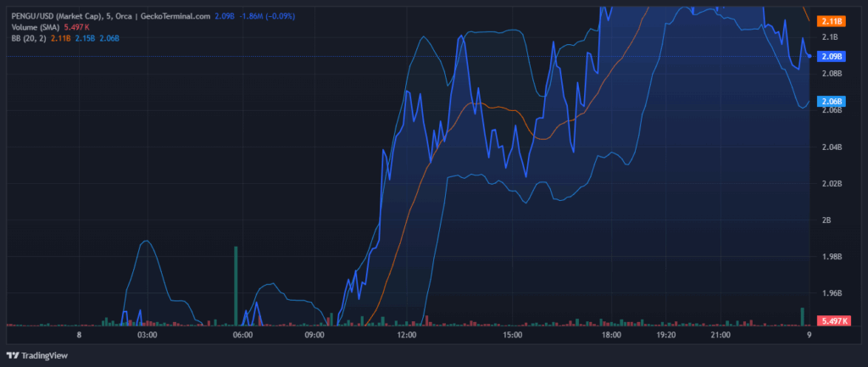Image resolution: width=868 pixels, height=367 pixels.
Task: Click the 2B level on price axis
Action: [x=827, y=220]
